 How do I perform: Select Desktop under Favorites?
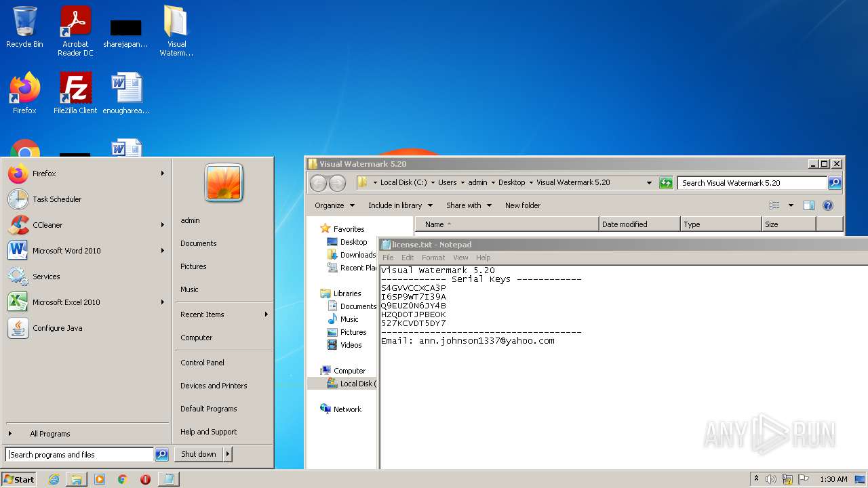pyautogui.click(x=347, y=242)
